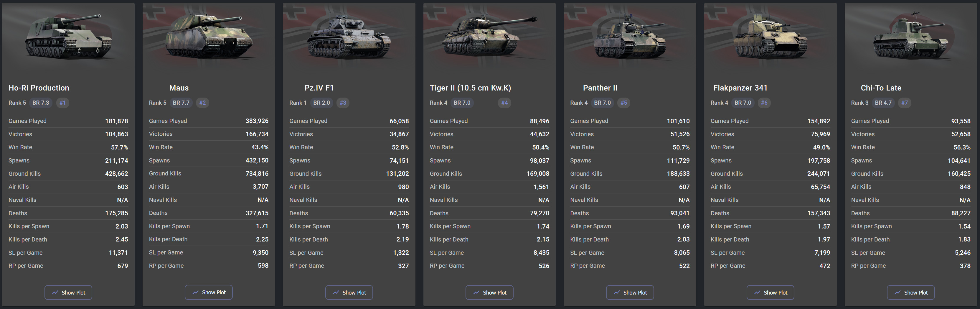The image size is (980, 309).
Task: Open Show Plot for Flakpanzer 341
Action: [x=770, y=292]
